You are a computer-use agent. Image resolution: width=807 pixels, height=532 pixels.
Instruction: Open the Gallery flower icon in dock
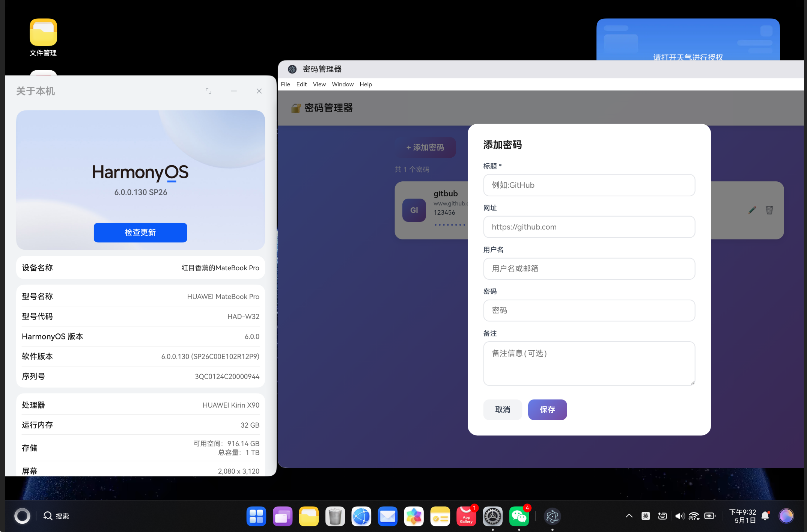tap(414, 516)
